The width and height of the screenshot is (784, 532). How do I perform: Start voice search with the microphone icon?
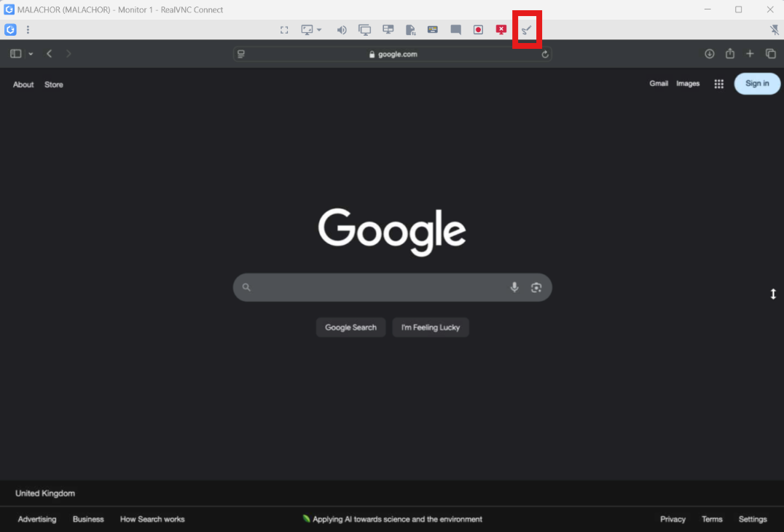[x=514, y=287]
